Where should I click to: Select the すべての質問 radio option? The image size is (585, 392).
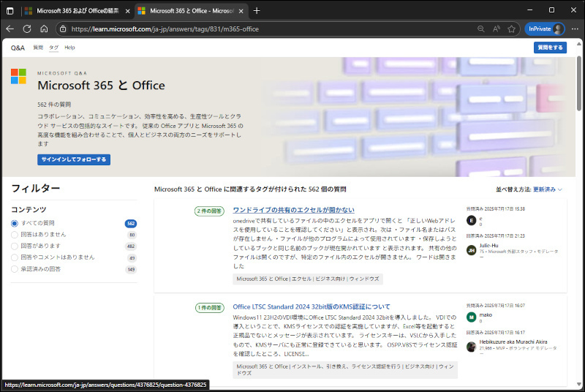(15, 223)
